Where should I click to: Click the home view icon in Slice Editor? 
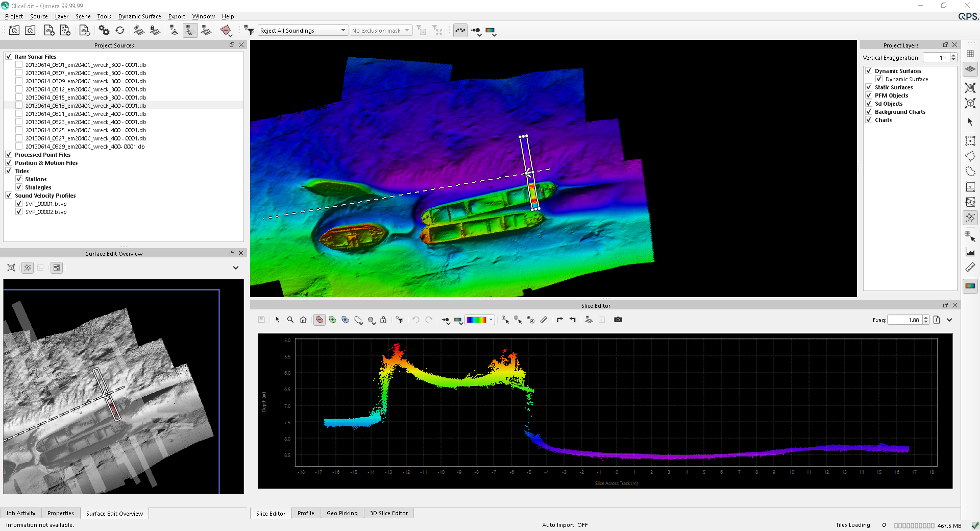click(303, 320)
